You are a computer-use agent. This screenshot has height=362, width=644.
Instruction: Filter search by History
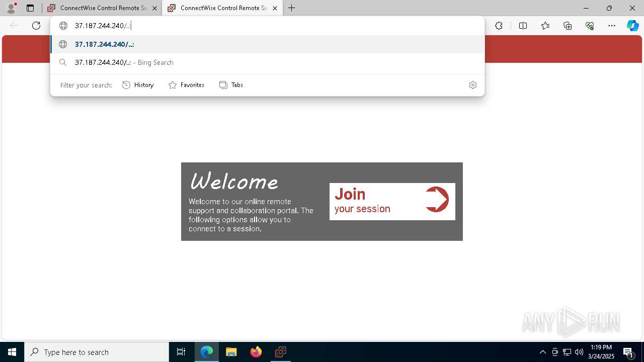138,85
